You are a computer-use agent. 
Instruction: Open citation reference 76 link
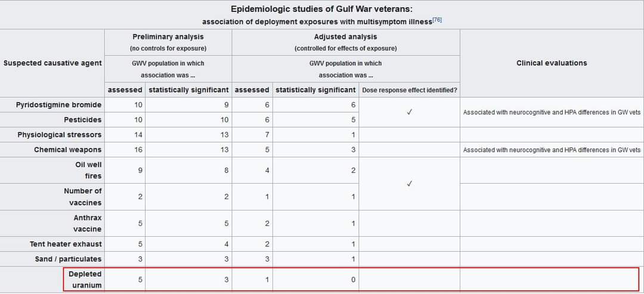click(x=437, y=20)
